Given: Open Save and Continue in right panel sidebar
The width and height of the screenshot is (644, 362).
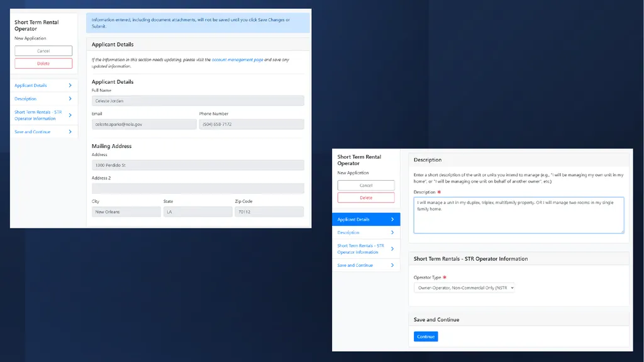Looking at the screenshot, I should point(366,265).
